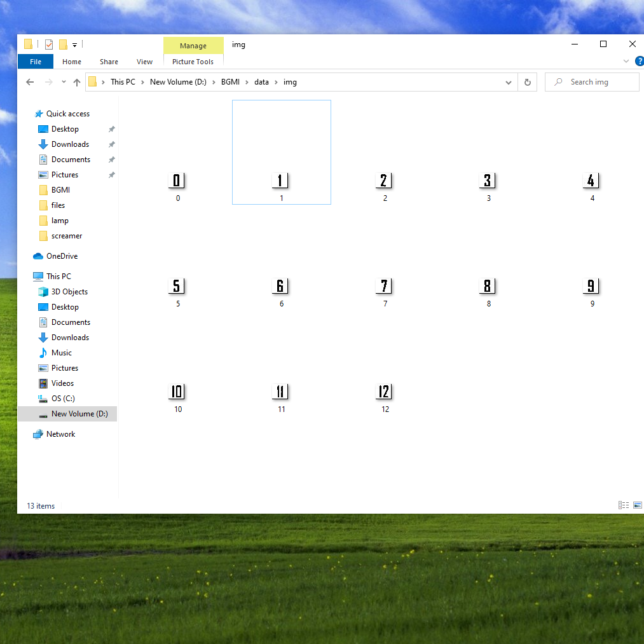The width and height of the screenshot is (644, 644).
Task: Select the image thumbnail named 3
Action: click(488, 181)
